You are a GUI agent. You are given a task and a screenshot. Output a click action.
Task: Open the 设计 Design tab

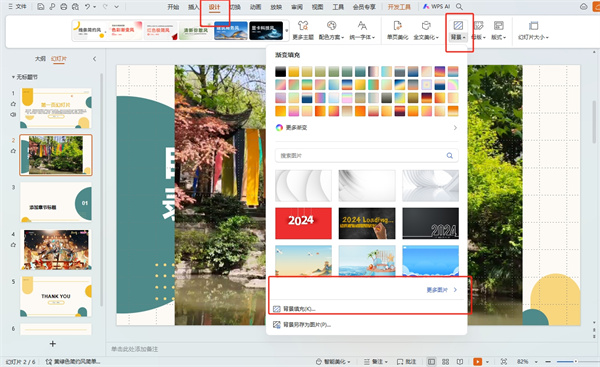point(214,7)
